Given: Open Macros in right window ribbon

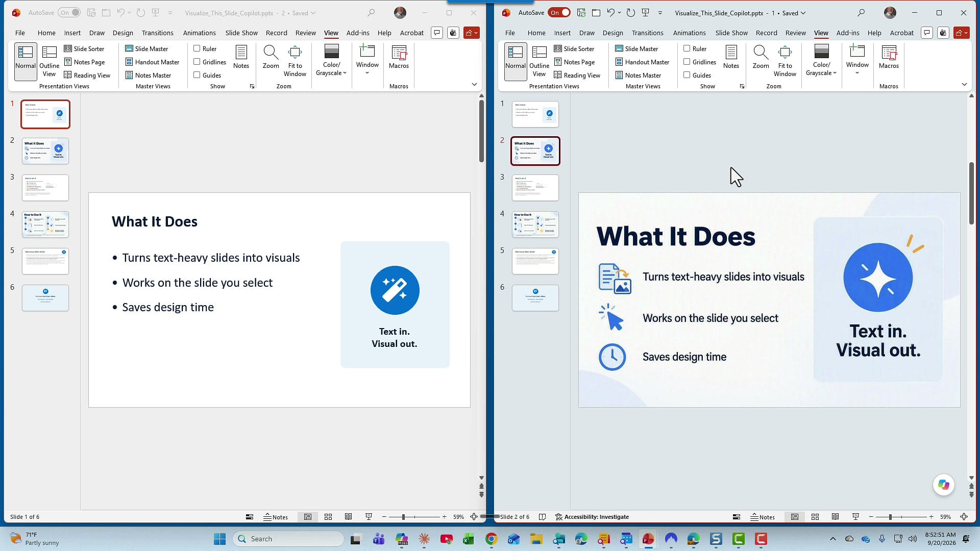Looking at the screenshot, I should (x=889, y=57).
